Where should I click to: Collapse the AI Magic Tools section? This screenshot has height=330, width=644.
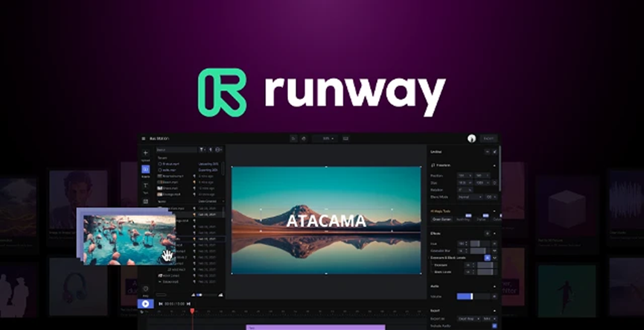click(x=494, y=212)
